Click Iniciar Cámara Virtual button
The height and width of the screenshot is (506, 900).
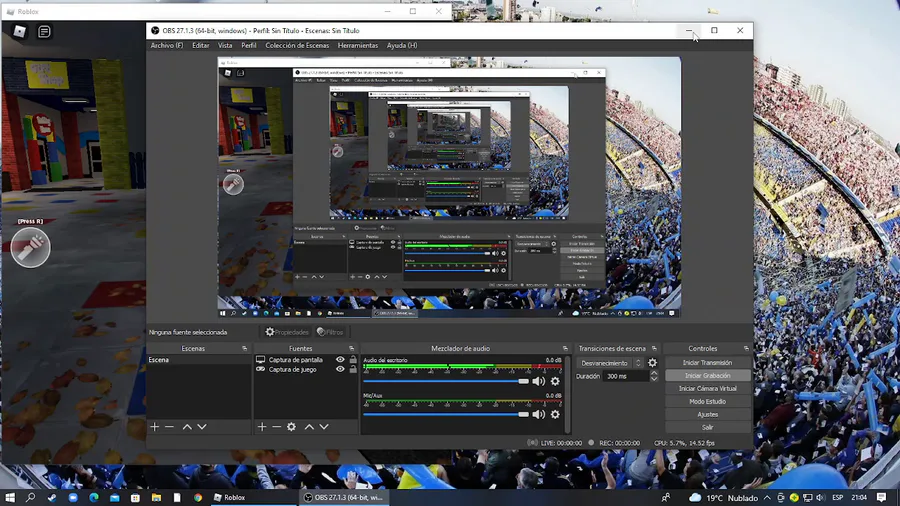click(x=707, y=388)
